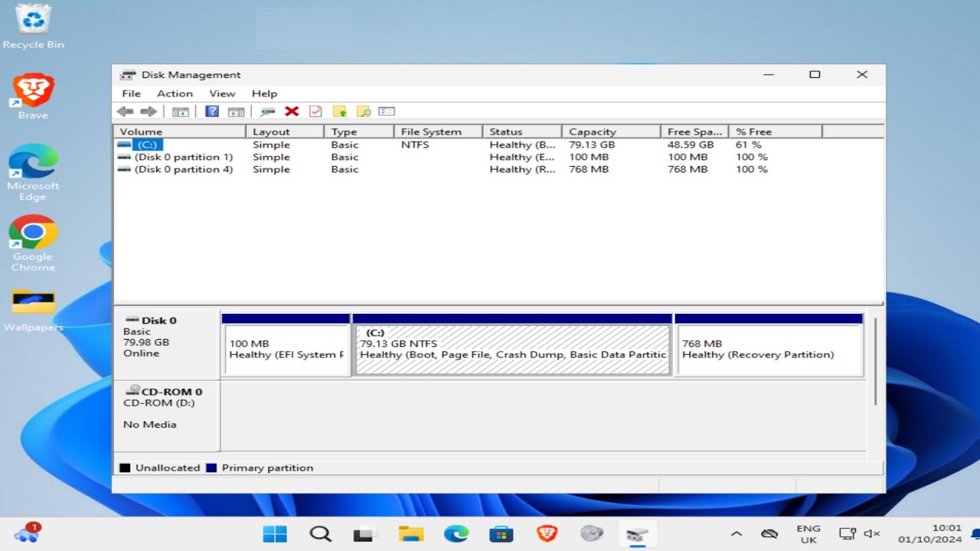Click the Connect disk drive toolbar icon

point(267,112)
